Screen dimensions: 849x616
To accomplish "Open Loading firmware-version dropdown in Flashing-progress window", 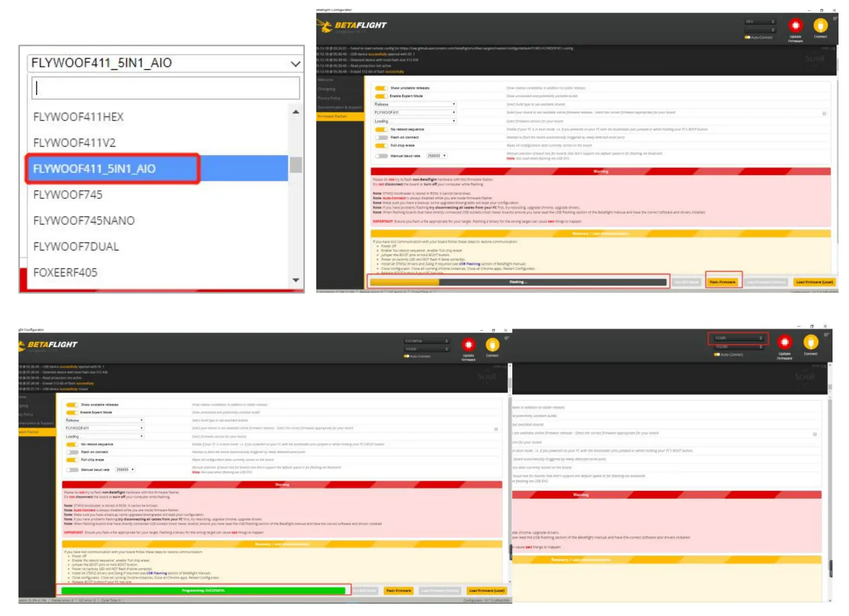I will [415, 121].
